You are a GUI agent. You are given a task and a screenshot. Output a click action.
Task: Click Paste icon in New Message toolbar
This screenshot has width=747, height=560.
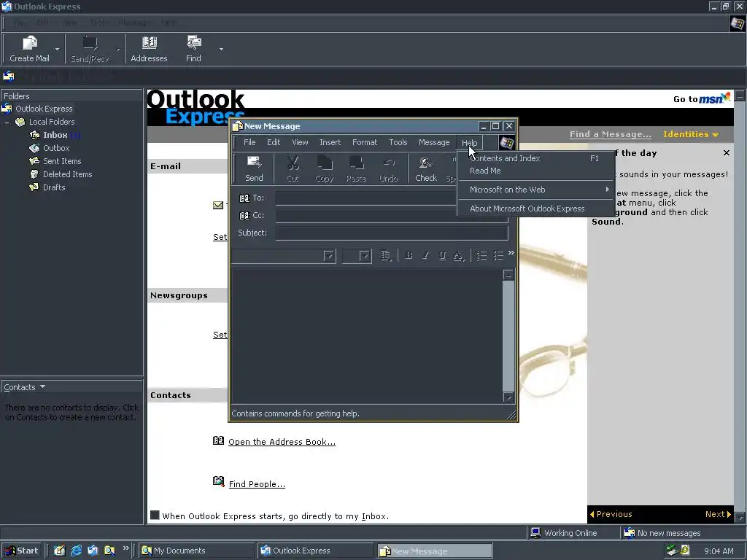tap(356, 168)
